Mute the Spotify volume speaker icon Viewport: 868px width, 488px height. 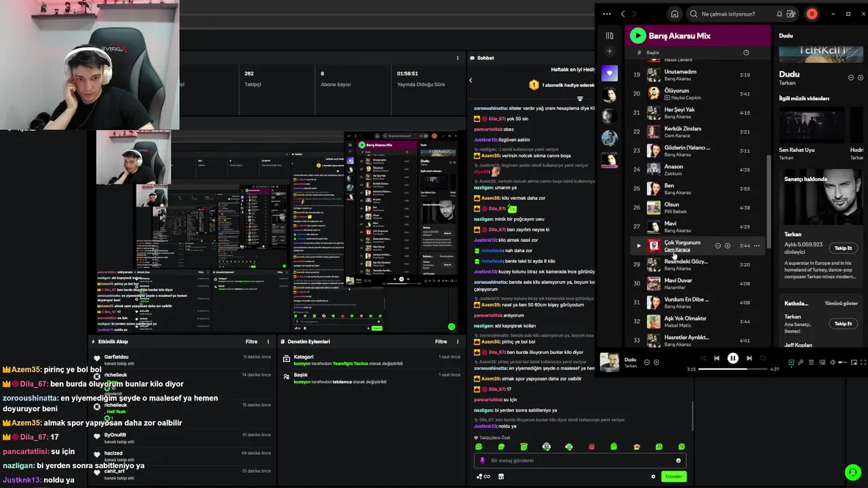click(x=833, y=362)
